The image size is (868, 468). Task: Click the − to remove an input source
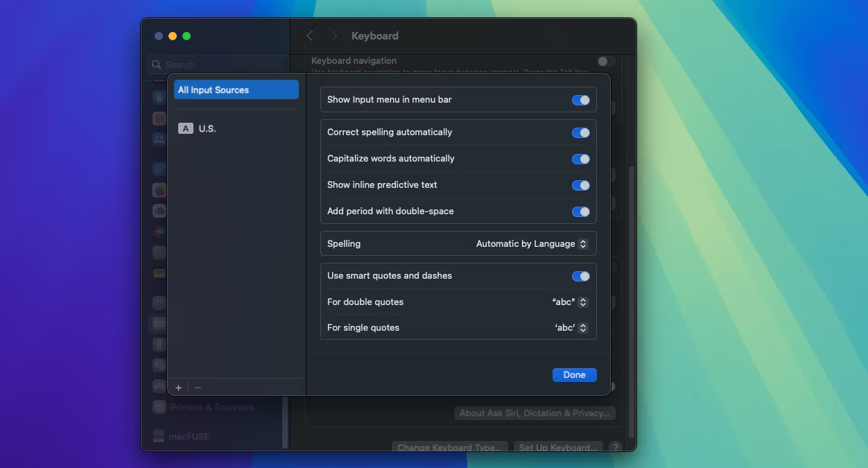point(197,388)
